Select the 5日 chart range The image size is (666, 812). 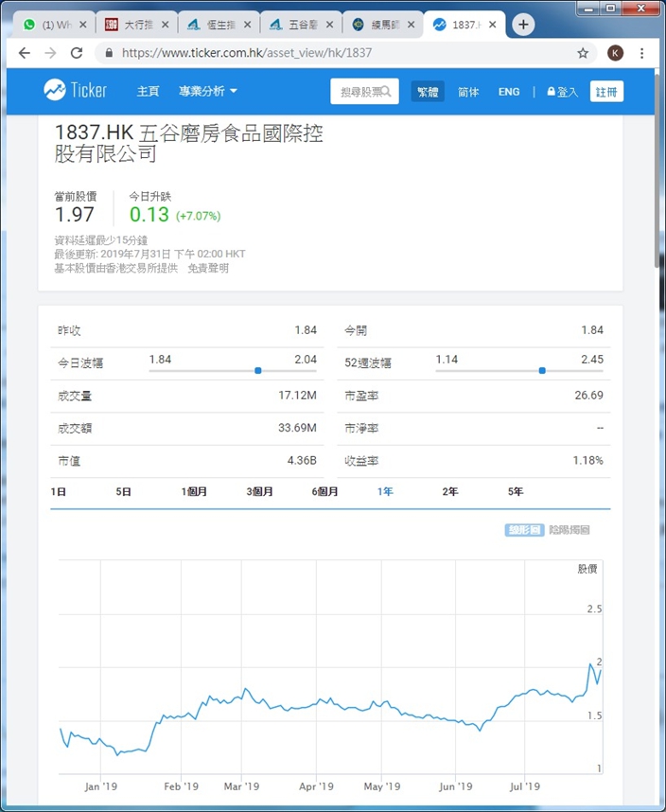coord(123,491)
